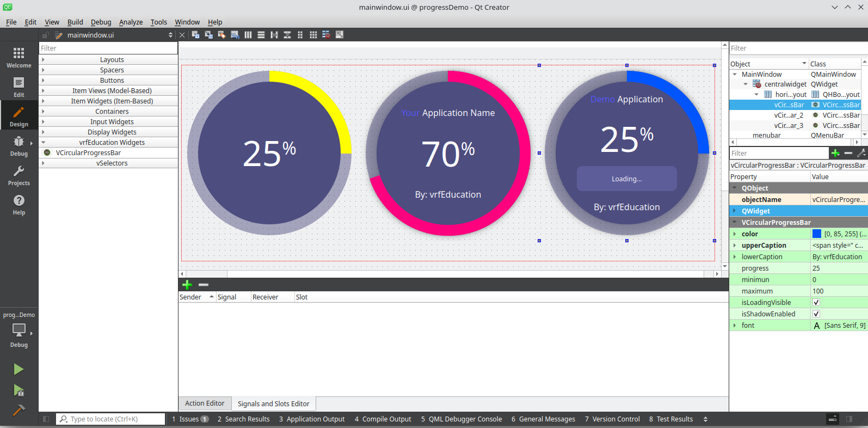Expand the Layouts widget category
This screenshot has width=868, height=428.
click(43, 60)
